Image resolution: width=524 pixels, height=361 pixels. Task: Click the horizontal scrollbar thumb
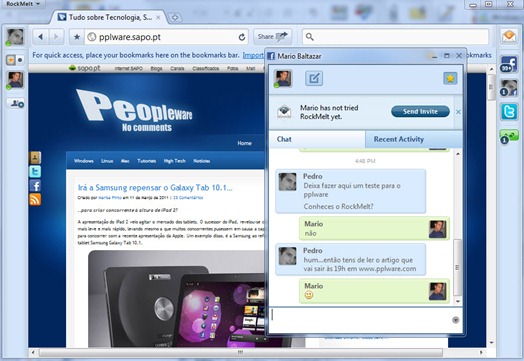(x=241, y=352)
